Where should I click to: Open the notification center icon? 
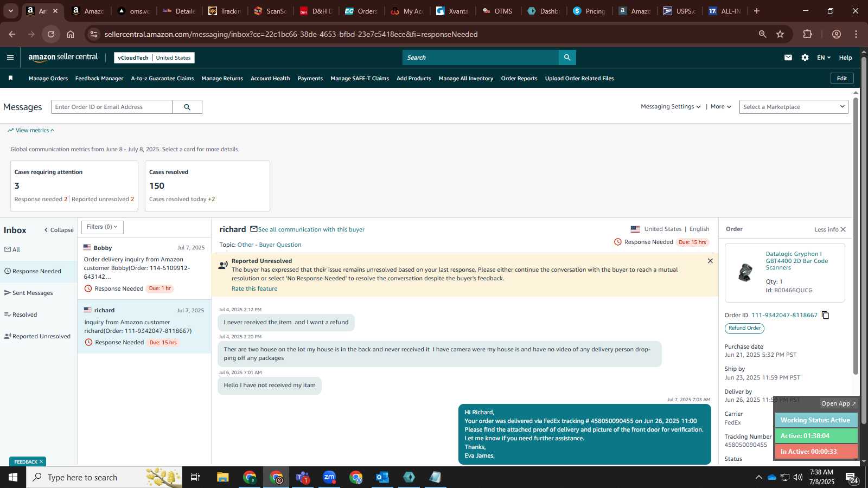click(852, 477)
